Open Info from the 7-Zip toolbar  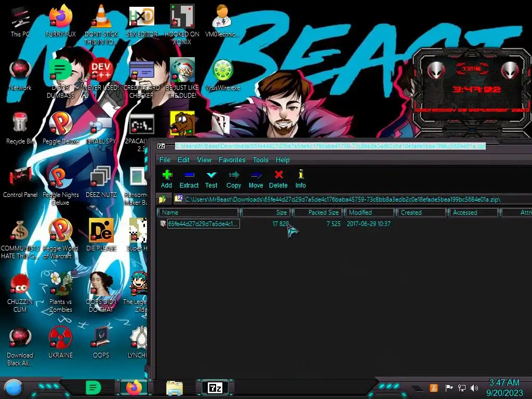[301, 179]
